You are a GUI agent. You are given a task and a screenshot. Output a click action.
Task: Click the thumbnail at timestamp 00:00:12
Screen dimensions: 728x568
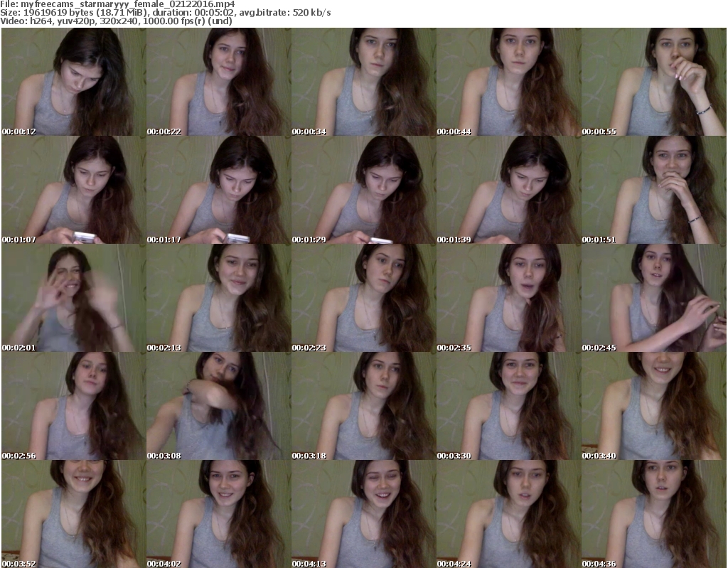click(73, 82)
